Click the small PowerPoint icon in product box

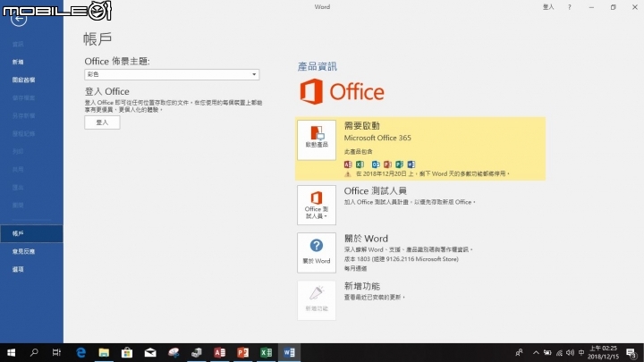387,164
